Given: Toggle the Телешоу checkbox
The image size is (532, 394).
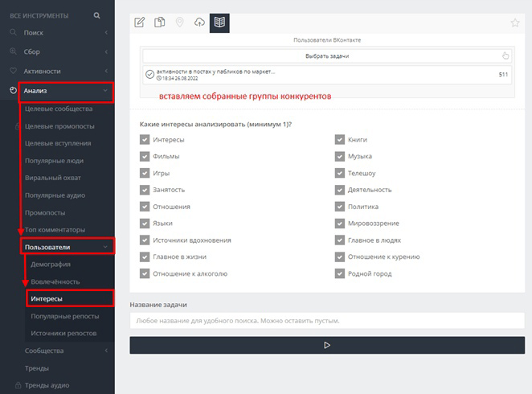Looking at the screenshot, I should 340,173.
